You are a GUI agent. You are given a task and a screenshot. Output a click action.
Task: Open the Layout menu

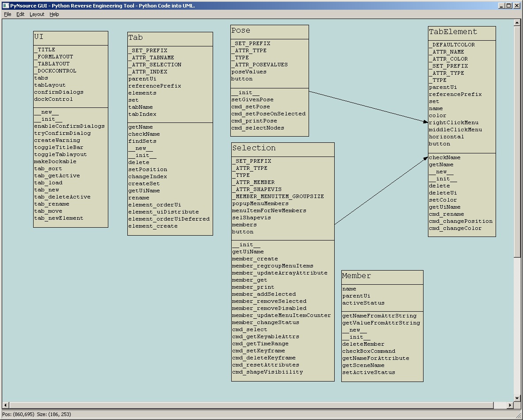pos(37,14)
